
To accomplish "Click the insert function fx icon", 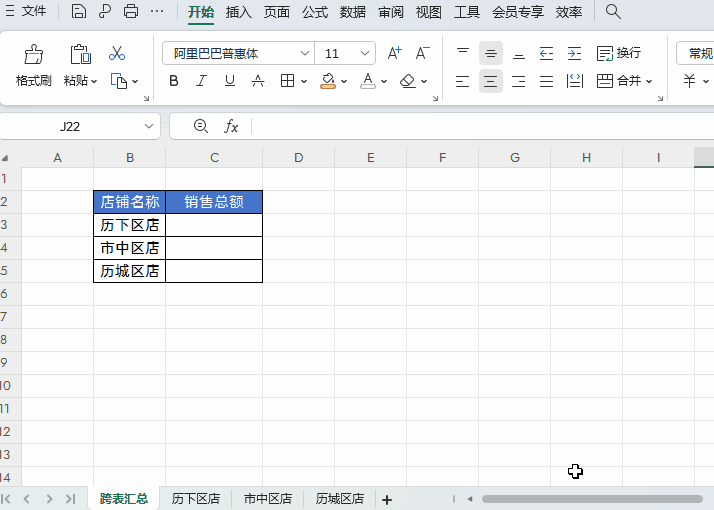I will (231, 126).
